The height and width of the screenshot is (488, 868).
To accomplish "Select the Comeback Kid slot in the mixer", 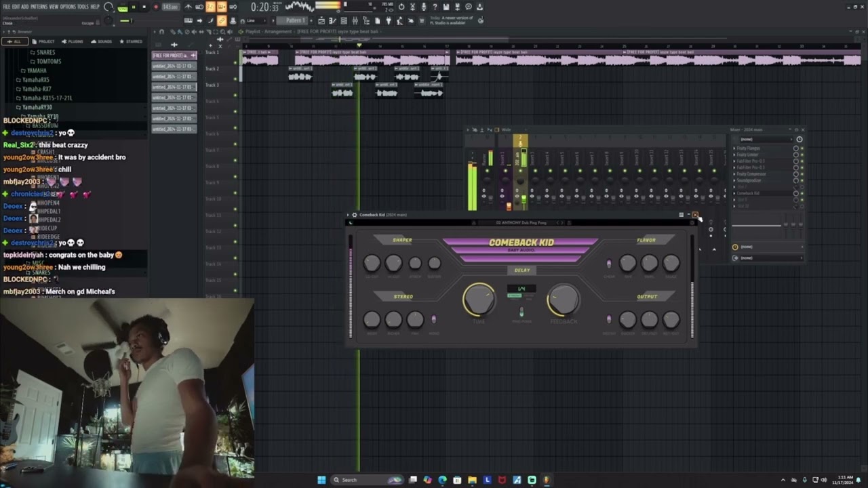I will point(748,193).
